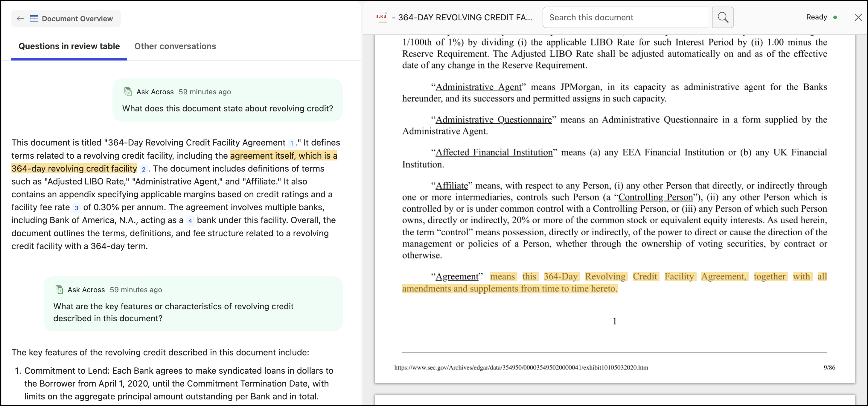Click the Document Overview table icon
The width and height of the screenshot is (868, 406).
pyautogui.click(x=34, y=19)
